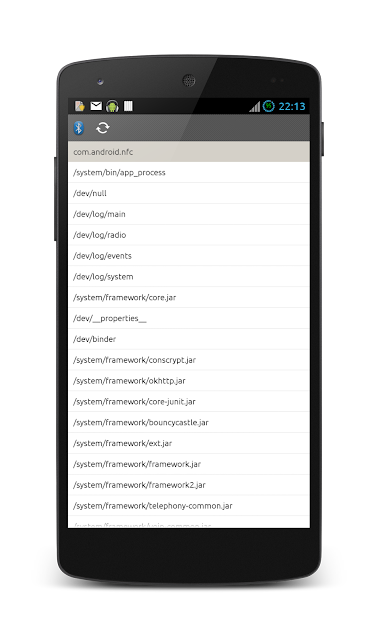Tap the green battery circle icon

[x=268, y=106]
